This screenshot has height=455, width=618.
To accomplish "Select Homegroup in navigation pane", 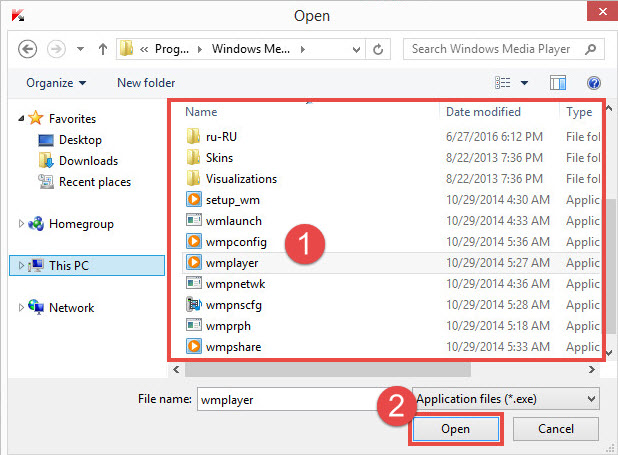I will pyautogui.click(x=81, y=224).
